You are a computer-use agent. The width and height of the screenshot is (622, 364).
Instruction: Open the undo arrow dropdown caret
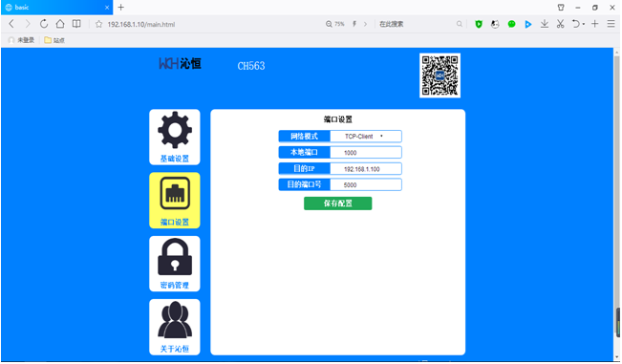[584, 24]
